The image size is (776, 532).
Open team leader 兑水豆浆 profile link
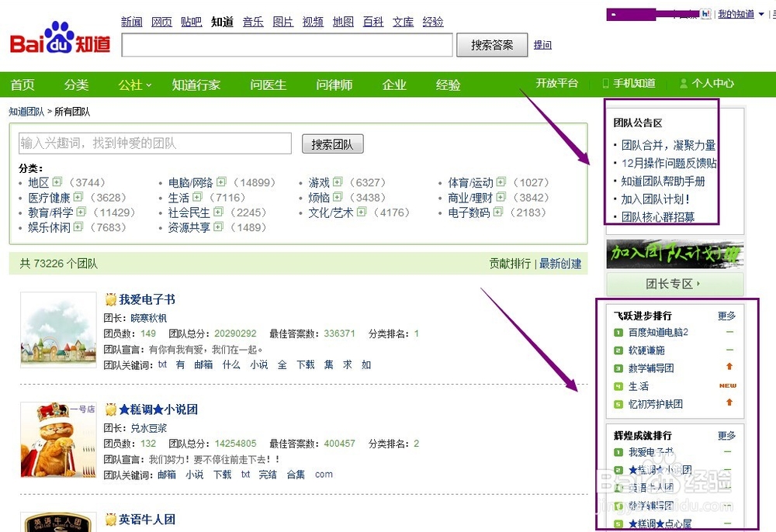[148, 428]
